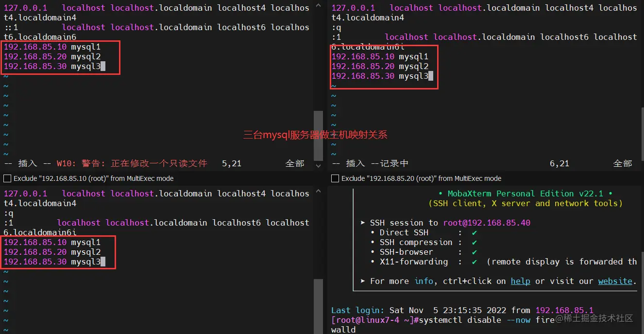Click the cursor position indicator '5,21'
The height and width of the screenshot is (334, 644).
coord(232,163)
